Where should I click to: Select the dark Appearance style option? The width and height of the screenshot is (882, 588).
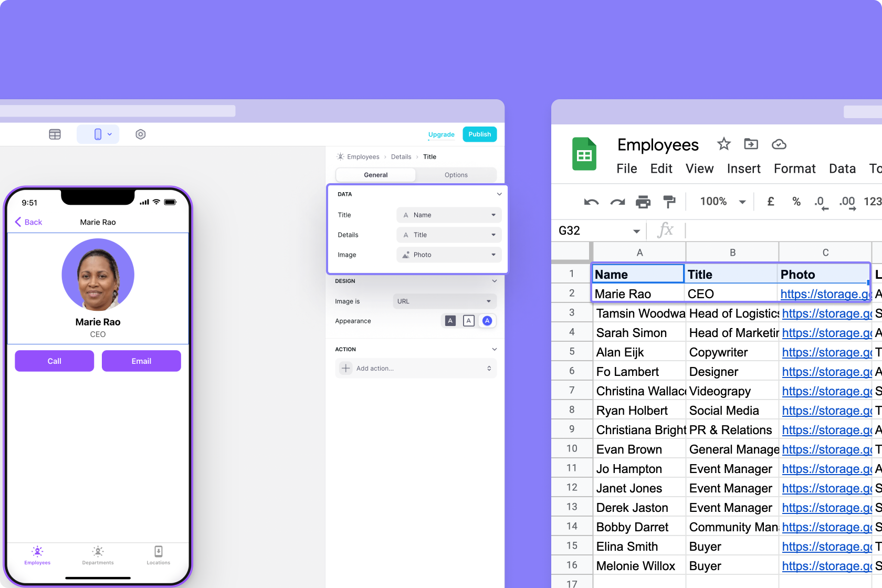click(450, 320)
